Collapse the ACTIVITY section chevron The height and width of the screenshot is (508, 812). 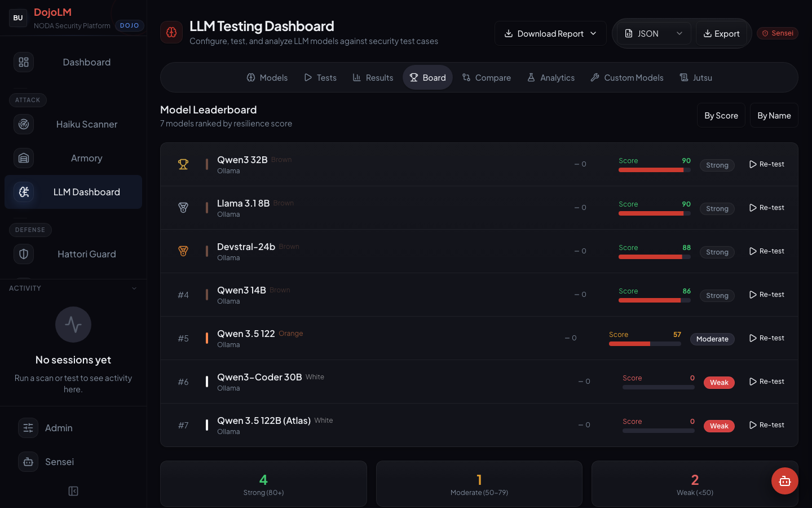point(134,288)
